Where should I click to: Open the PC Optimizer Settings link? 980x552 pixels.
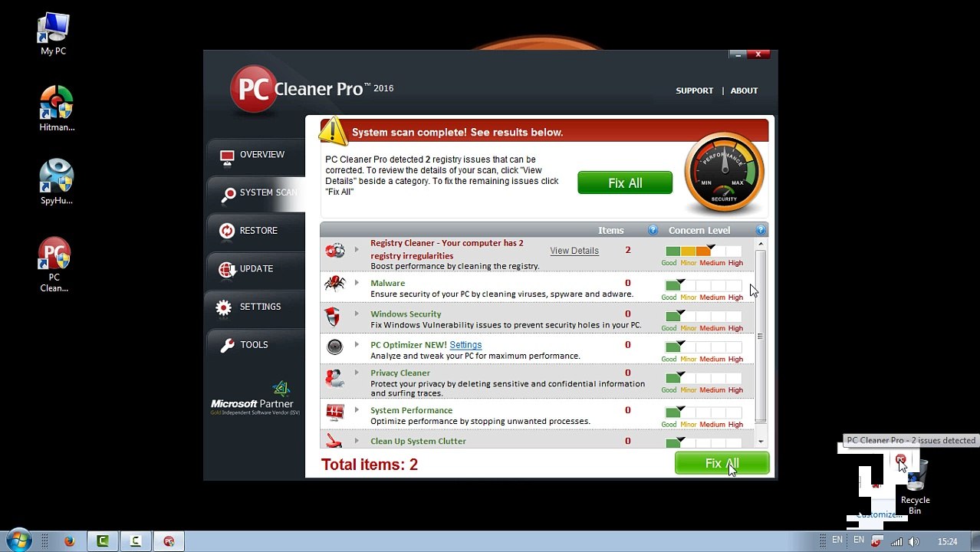[x=465, y=345]
